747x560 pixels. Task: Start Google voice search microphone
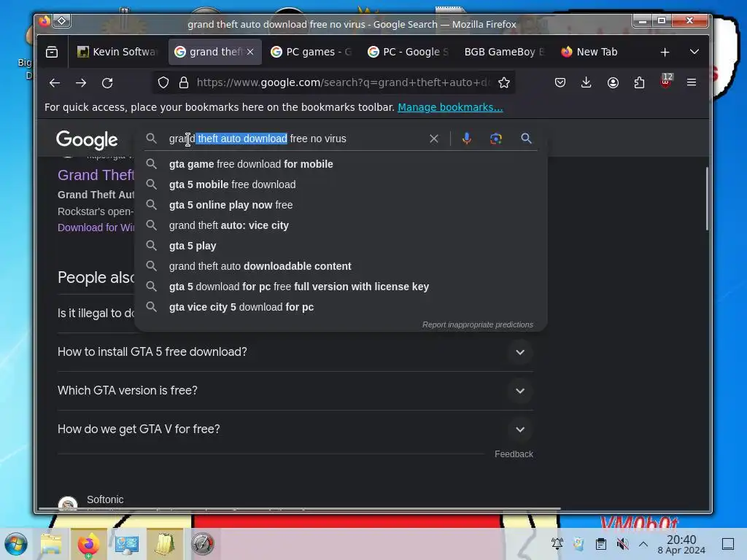[467, 139]
